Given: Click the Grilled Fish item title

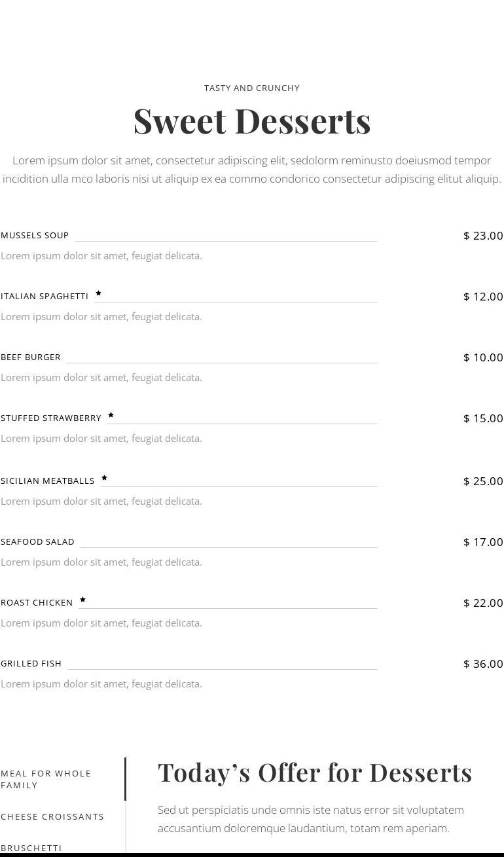Looking at the screenshot, I should click(31, 664).
